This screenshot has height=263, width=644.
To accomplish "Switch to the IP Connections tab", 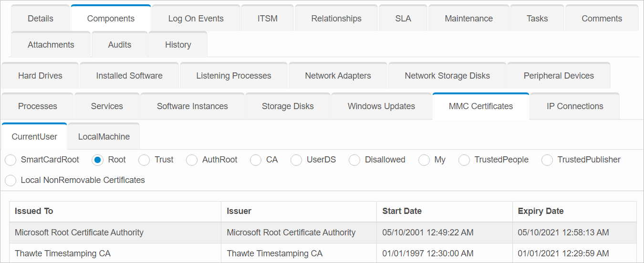I will pos(575,106).
